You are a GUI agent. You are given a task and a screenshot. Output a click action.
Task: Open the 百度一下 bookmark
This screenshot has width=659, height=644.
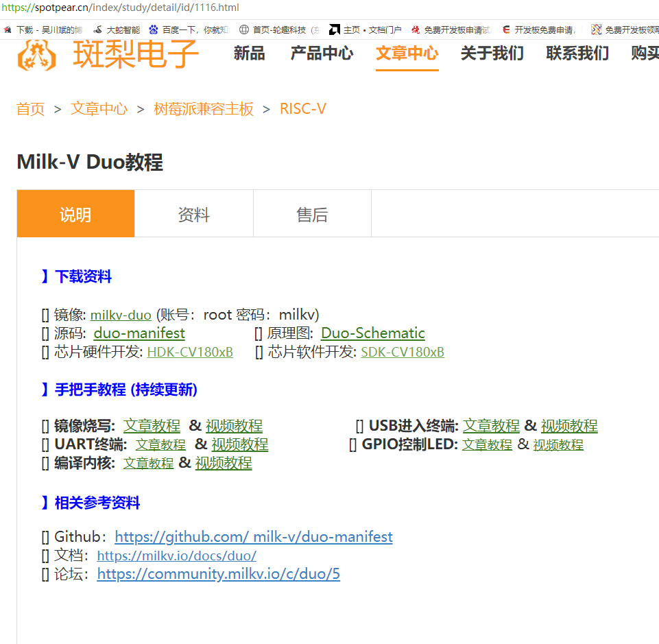coord(189,30)
